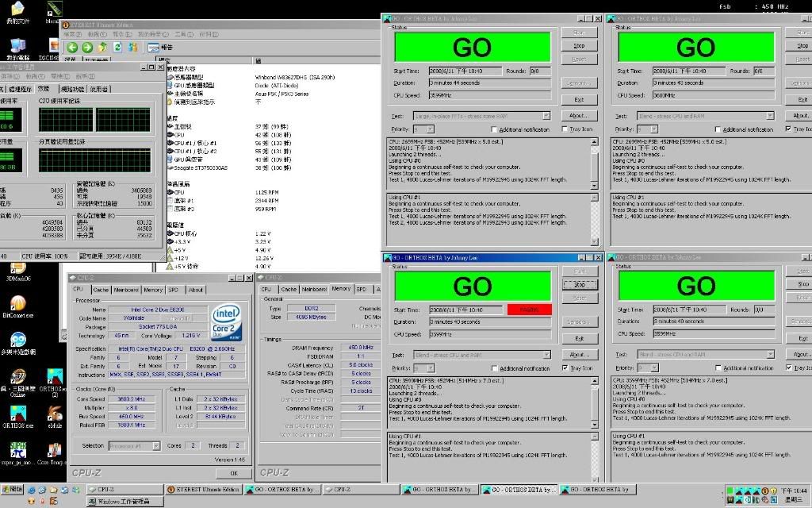Enable Additional notification in the lower-right ORTHOS window
The width and height of the screenshot is (812, 508).
pos(744,368)
